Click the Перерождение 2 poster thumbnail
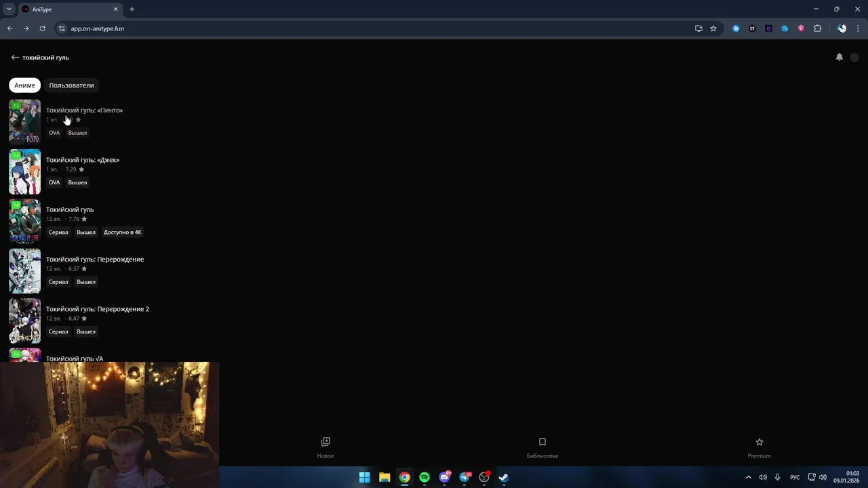This screenshot has height=488, width=868. point(24,321)
